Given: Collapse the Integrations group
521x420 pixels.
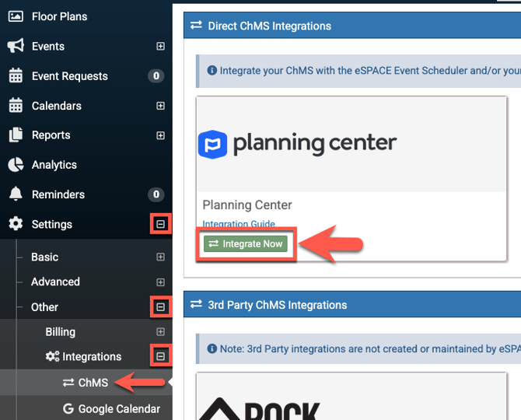Looking at the screenshot, I should point(160,357).
